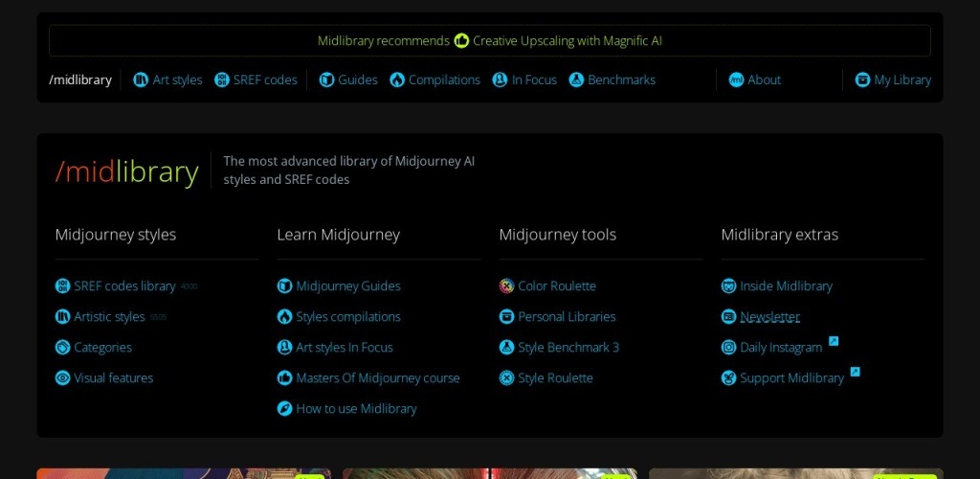Click the Visual features eye icon
Image resolution: width=980 pixels, height=479 pixels.
pyautogui.click(x=63, y=378)
